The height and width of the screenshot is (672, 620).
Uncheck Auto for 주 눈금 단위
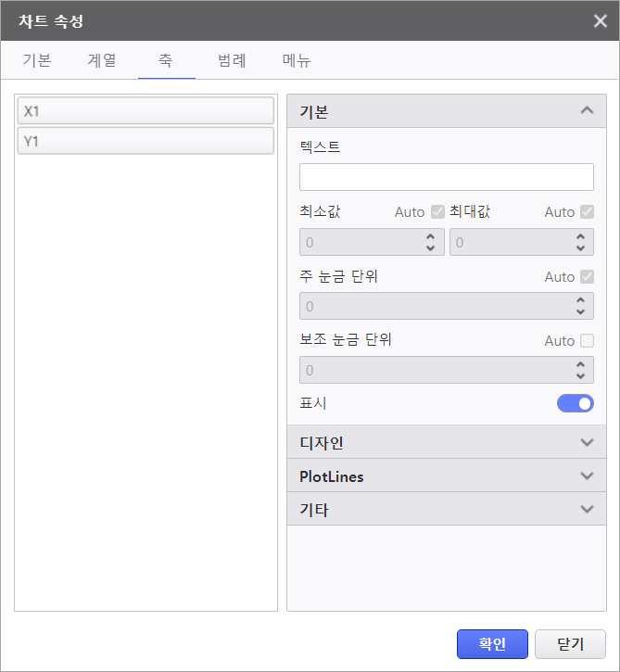pyautogui.click(x=587, y=276)
